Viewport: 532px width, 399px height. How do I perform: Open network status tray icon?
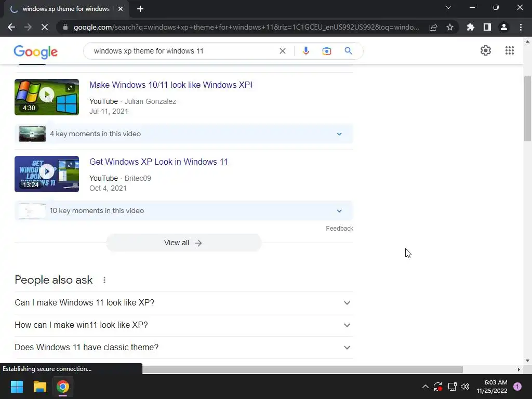[452, 387]
